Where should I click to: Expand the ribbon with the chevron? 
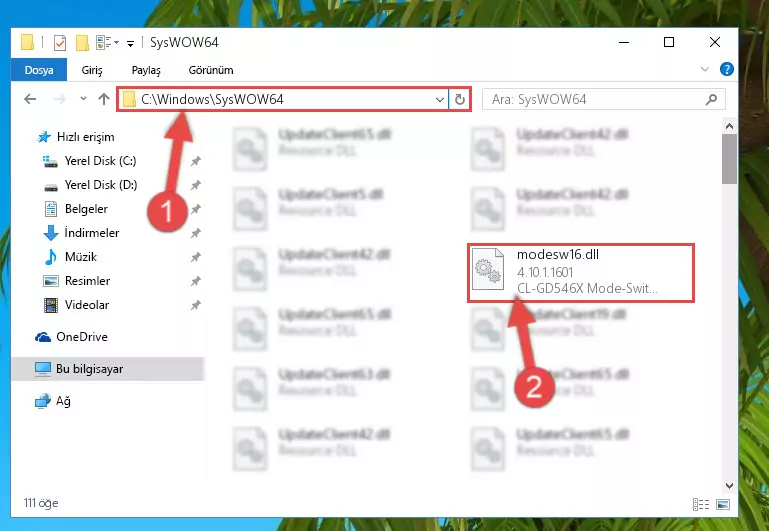tap(705, 69)
